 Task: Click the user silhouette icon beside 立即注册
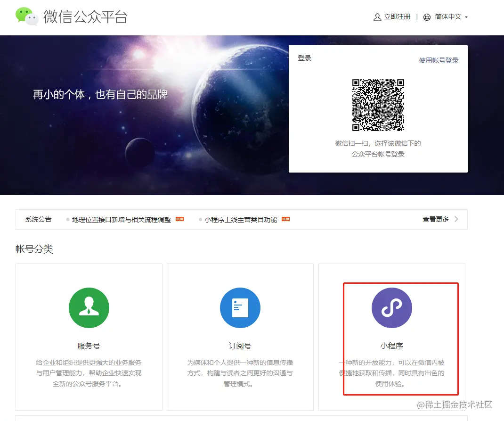(377, 17)
